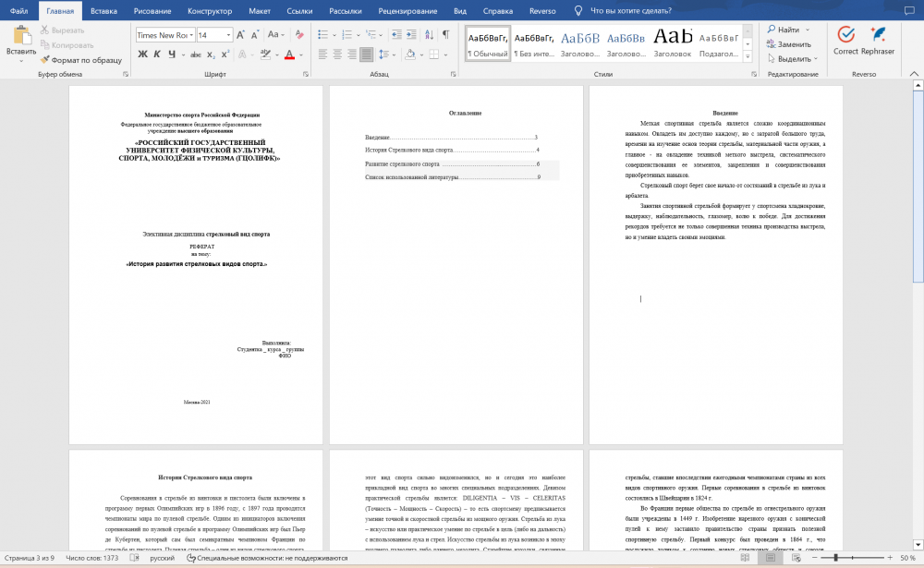
Task: Apply red font color button
Action: point(289,54)
